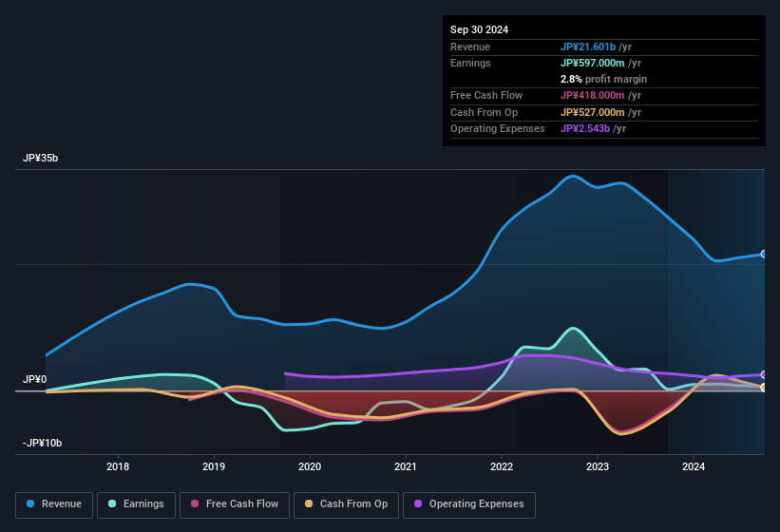Toggle the Operating Expenses legend series

click(x=469, y=504)
